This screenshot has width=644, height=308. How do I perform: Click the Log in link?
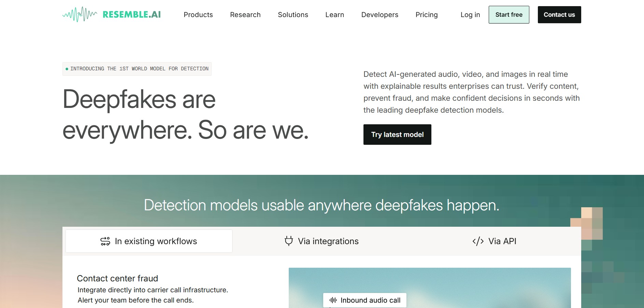pos(470,15)
